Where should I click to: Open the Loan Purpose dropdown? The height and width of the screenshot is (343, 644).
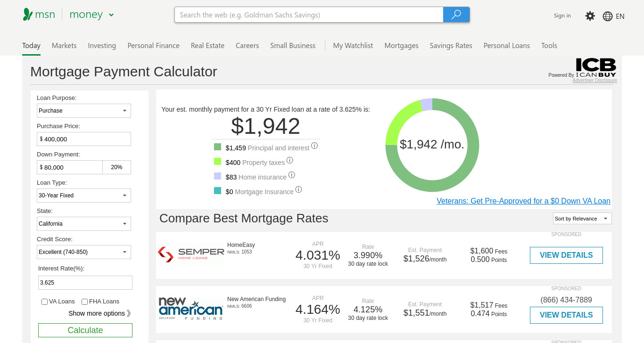pyautogui.click(x=84, y=111)
